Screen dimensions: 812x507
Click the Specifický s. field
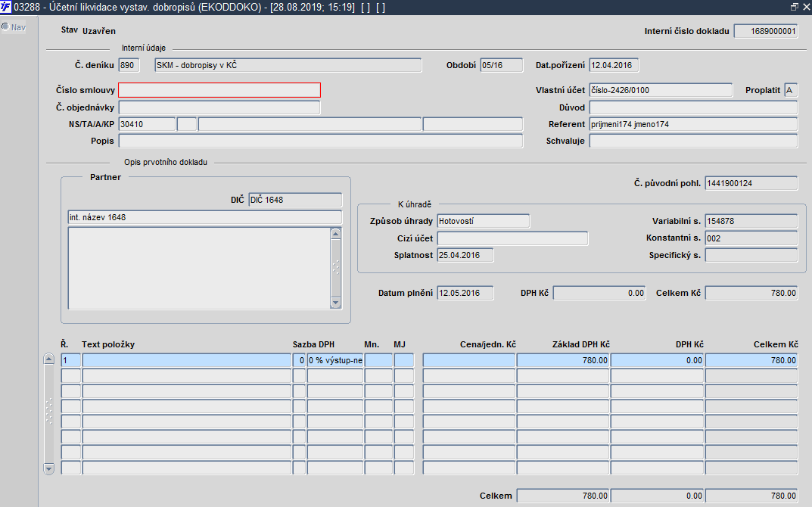[751, 255]
